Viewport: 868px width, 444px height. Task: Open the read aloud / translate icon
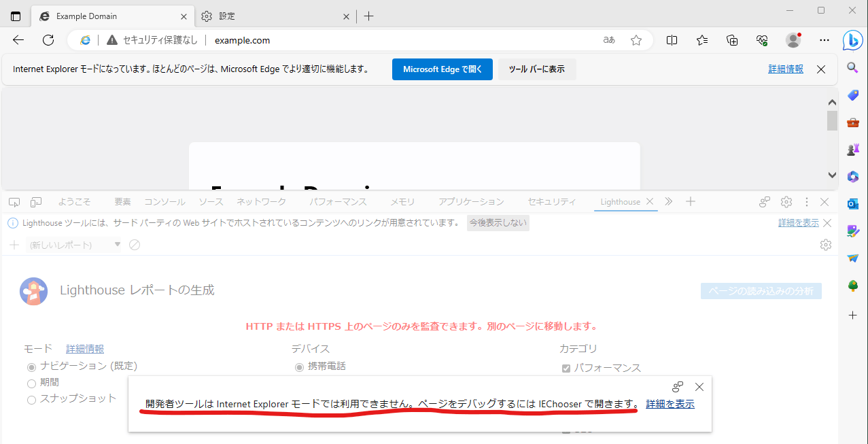(609, 40)
